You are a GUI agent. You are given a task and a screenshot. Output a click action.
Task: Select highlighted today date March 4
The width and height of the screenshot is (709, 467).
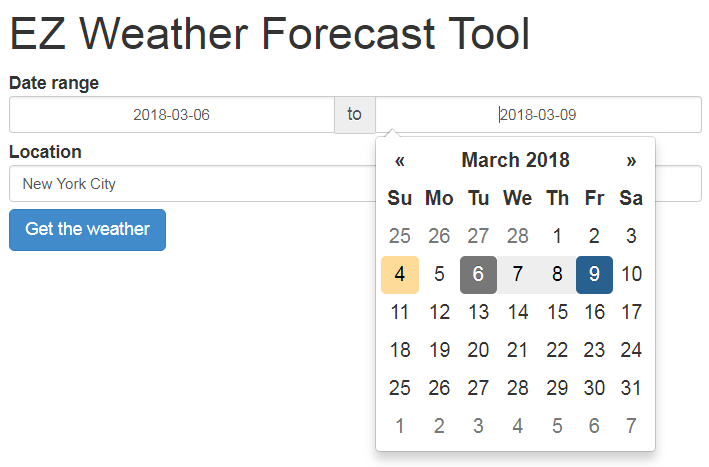400,274
